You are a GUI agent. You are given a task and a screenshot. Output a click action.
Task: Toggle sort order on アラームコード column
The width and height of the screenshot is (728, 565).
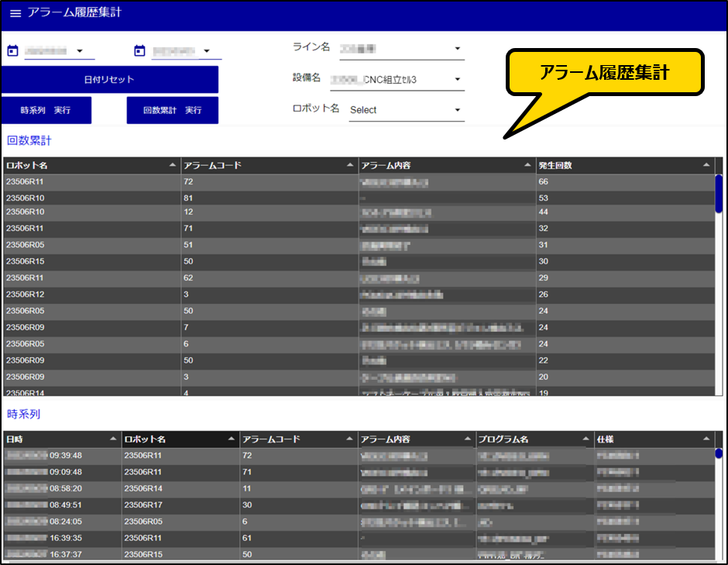350,164
